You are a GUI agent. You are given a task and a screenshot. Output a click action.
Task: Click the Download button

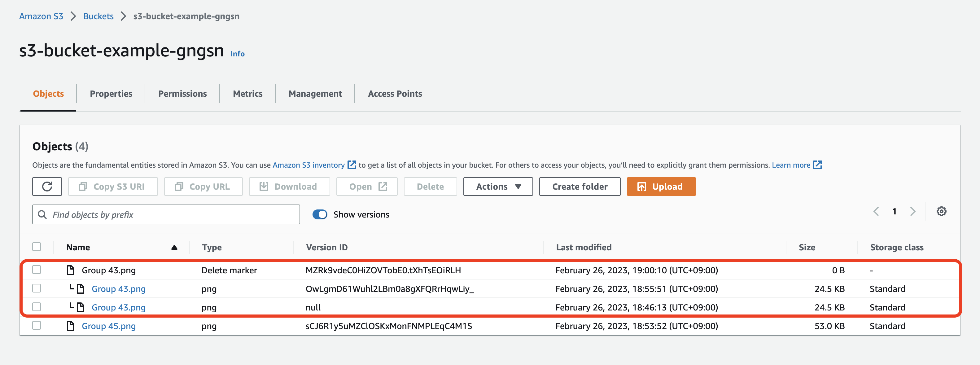(x=290, y=187)
